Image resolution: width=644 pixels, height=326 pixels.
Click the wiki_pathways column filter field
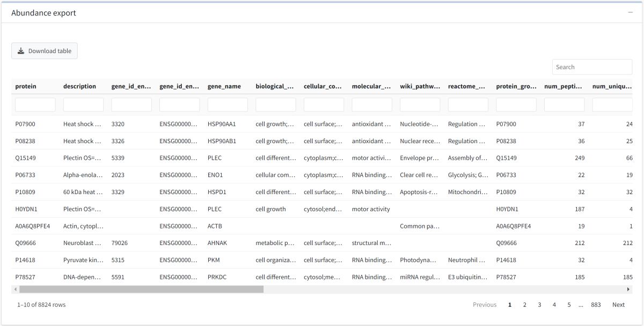(420, 105)
